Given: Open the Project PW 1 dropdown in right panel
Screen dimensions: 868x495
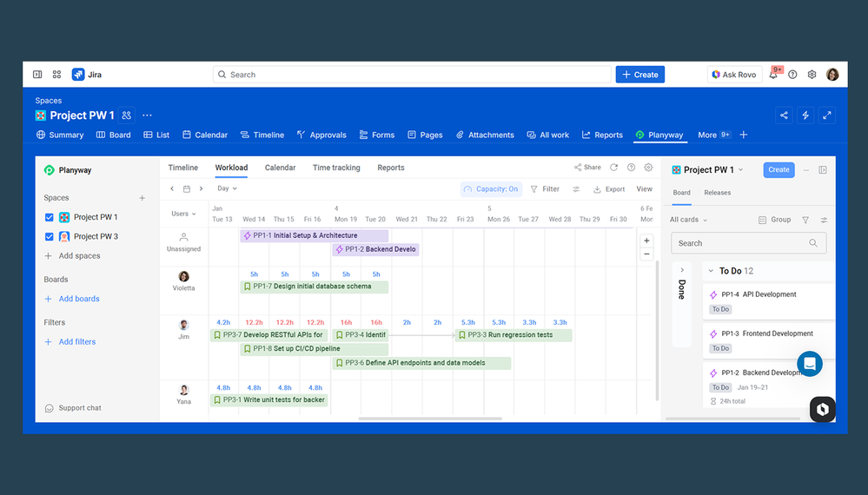Looking at the screenshot, I should pos(708,170).
